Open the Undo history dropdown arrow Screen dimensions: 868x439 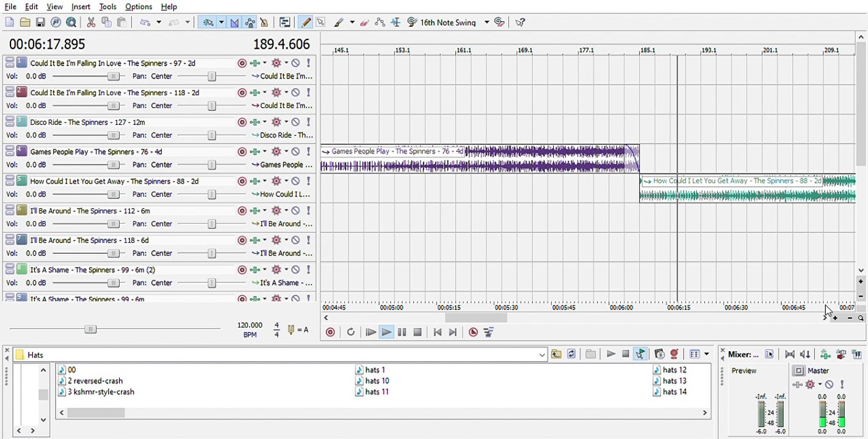[x=159, y=23]
